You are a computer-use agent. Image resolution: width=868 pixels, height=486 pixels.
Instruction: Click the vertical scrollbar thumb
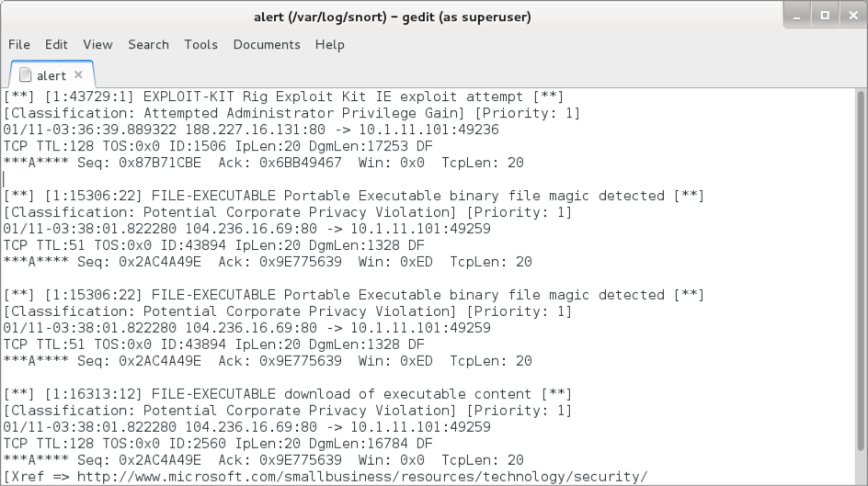pyautogui.click(x=861, y=276)
